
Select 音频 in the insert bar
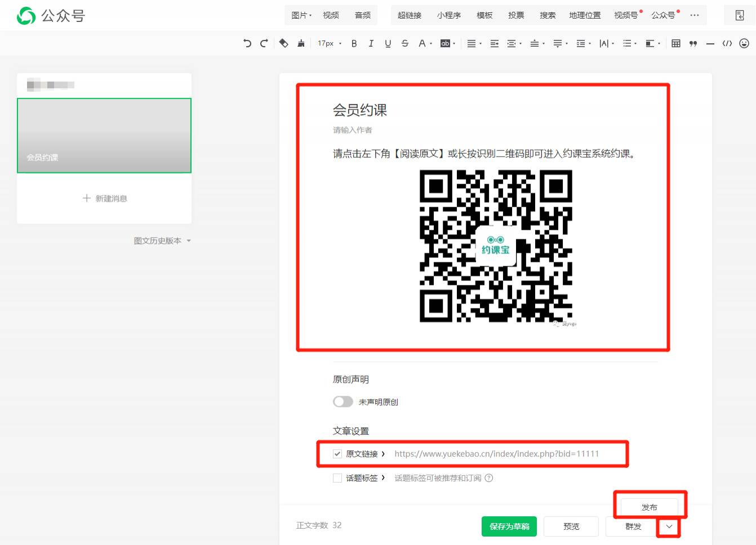click(x=363, y=15)
